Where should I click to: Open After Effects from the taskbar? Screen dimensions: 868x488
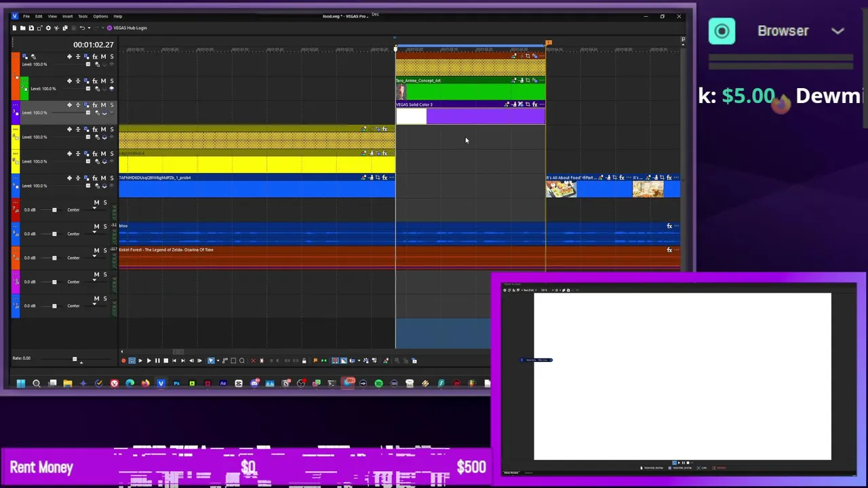click(x=223, y=384)
